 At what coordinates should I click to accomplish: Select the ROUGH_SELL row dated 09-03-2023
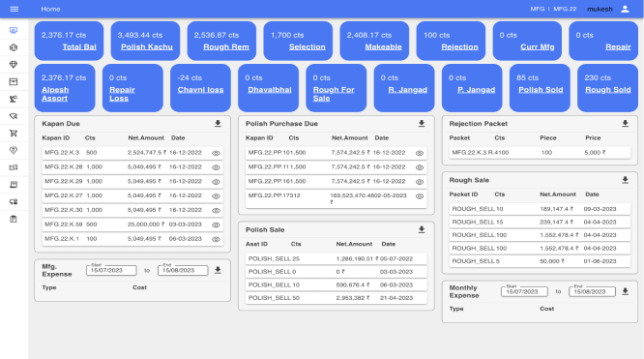tap(540, 209)
